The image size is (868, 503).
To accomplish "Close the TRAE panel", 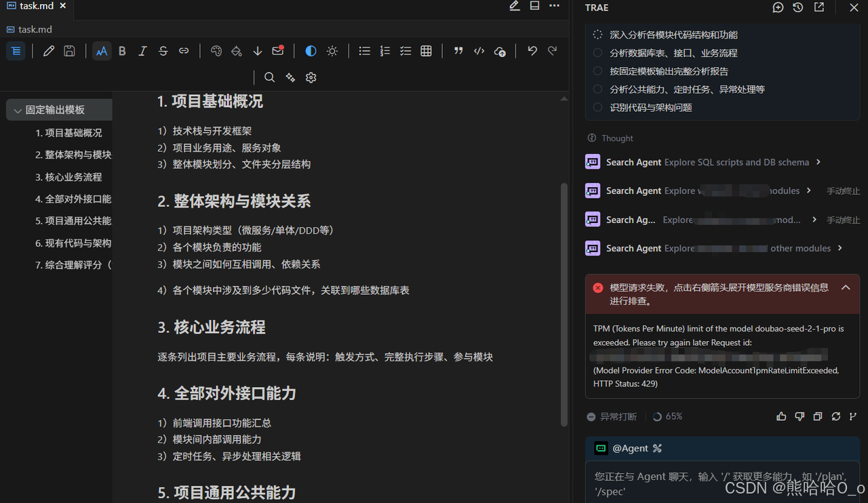I will (854, 7).
